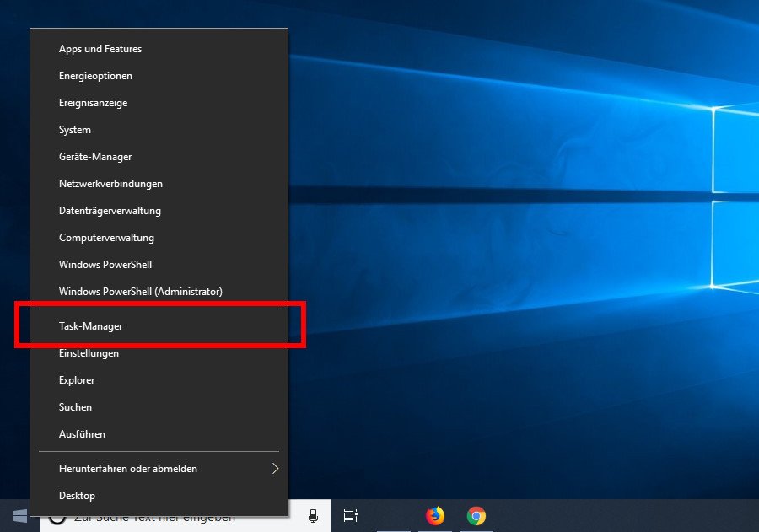Select Ausführen to open Run
The height and width of the screenshot is (532, 759).
point(81,433)
